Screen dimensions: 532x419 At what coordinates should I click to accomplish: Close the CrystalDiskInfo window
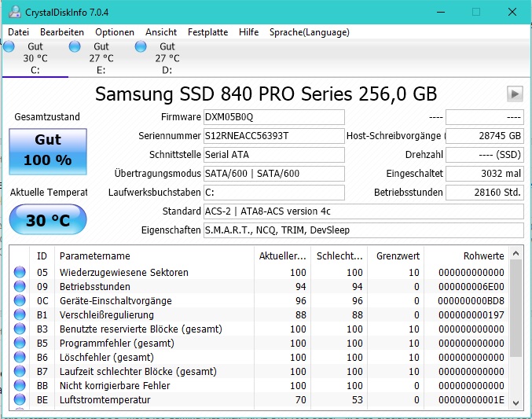click(x=512, y=13)
